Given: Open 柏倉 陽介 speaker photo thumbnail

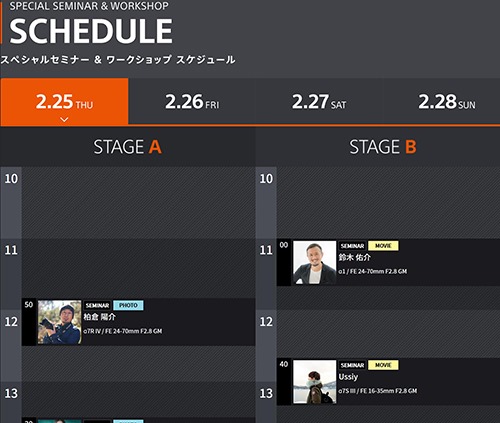Looking at the screenshot, I should (x=60, y=322).
